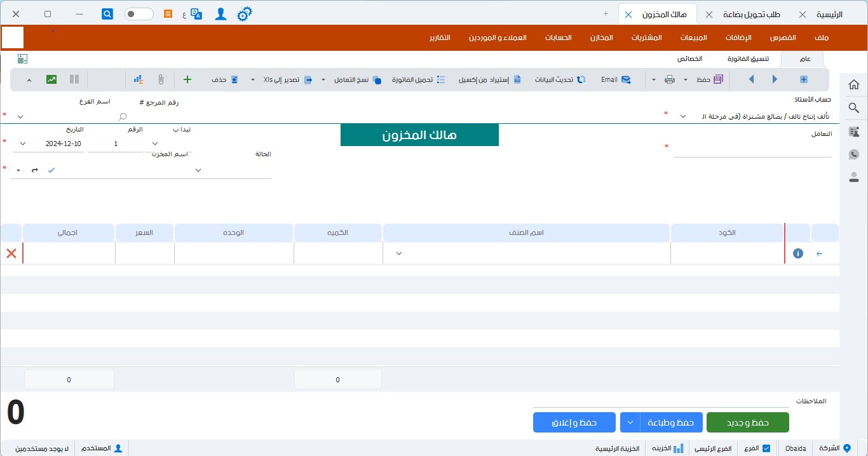Uncheck the الفرع checkbox in status bar

pyautogui.click(x=766, y=448)
